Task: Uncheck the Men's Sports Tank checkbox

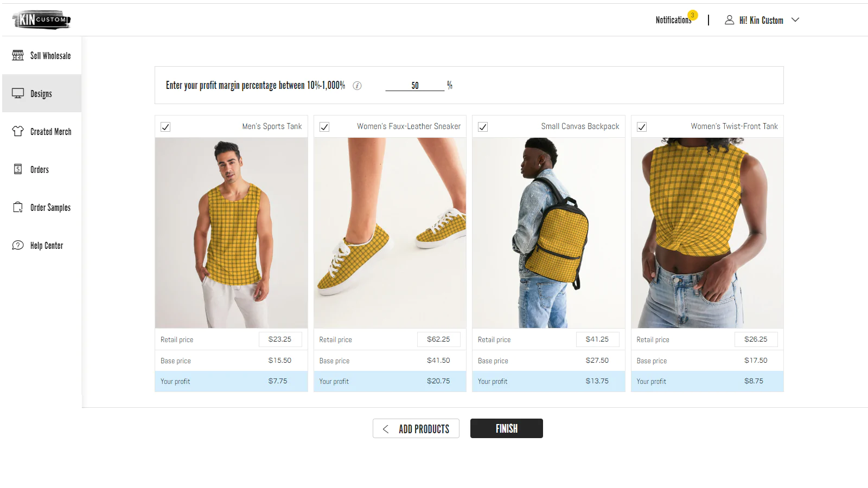Action: (165, 127)
